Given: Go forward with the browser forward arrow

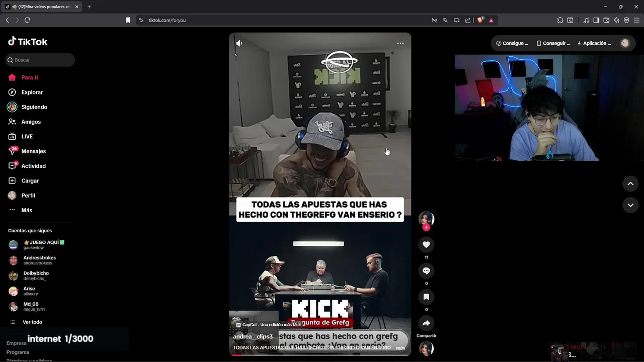Looking at the screenshot, I should tap(17, 20).
